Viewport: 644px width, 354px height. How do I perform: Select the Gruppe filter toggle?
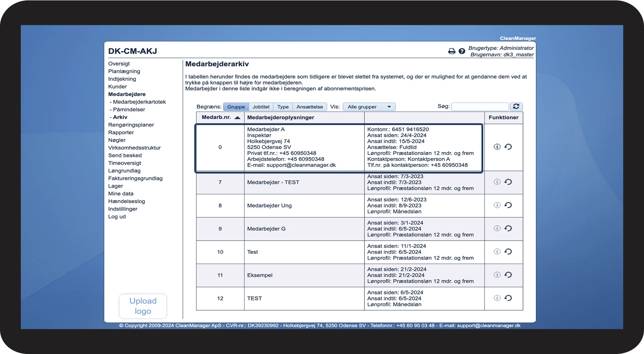[x=236, y=107]
